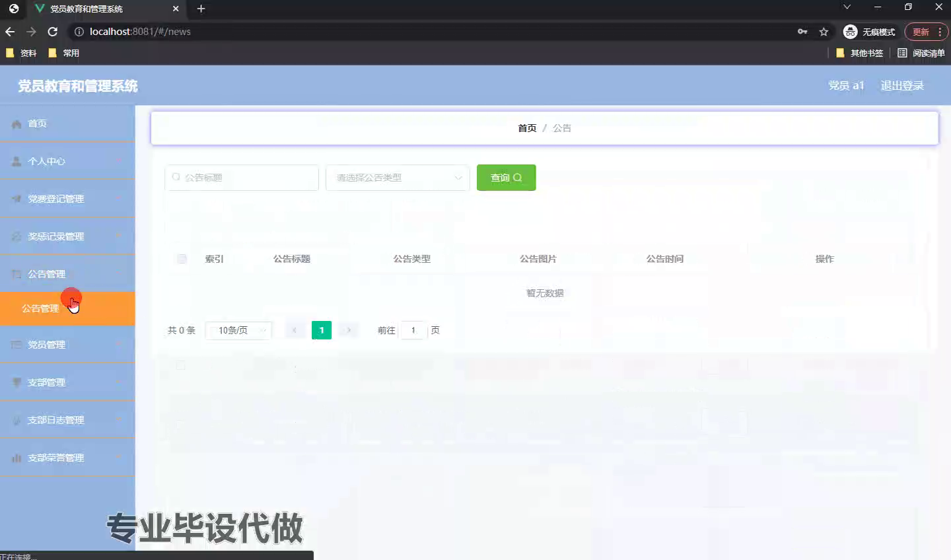The width and height of the screenshot is (951, 560).
Task: Open the 奖惩记录管理 menu
Action: tap(67, 236)
